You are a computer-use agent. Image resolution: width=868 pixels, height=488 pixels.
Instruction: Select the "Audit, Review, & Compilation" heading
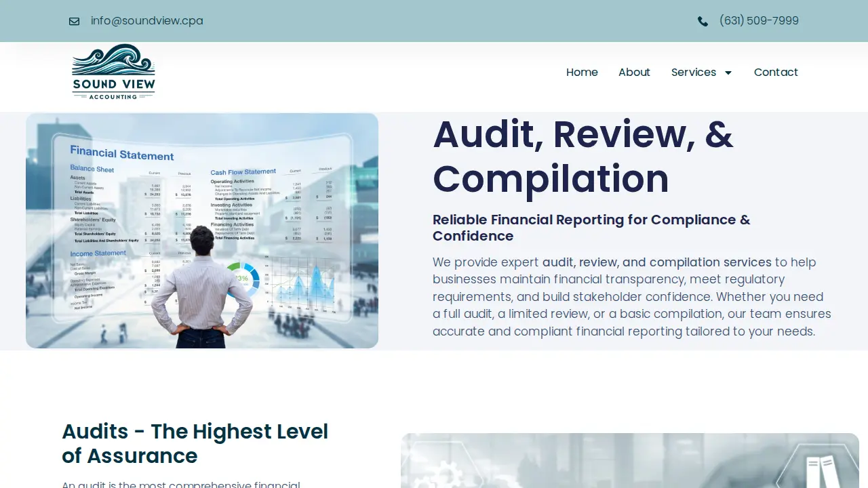(x=583, y=157)
